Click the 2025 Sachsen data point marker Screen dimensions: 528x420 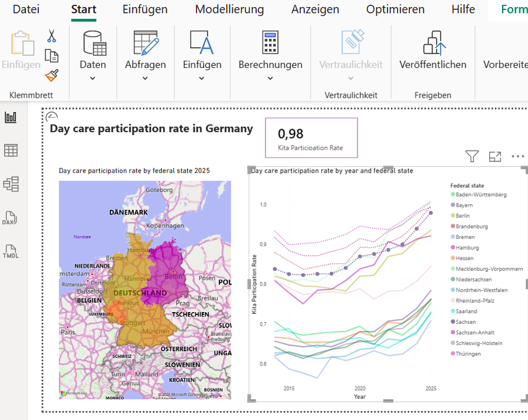coord(431,213)
